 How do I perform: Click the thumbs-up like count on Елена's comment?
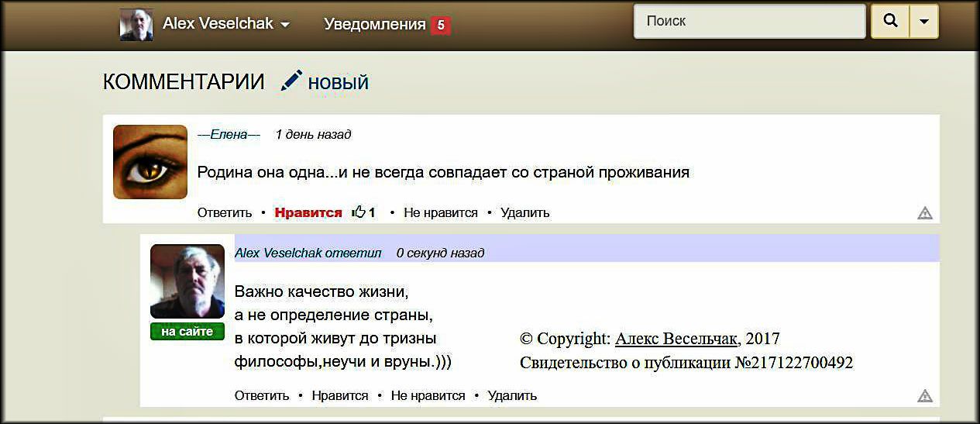(364, 212)
